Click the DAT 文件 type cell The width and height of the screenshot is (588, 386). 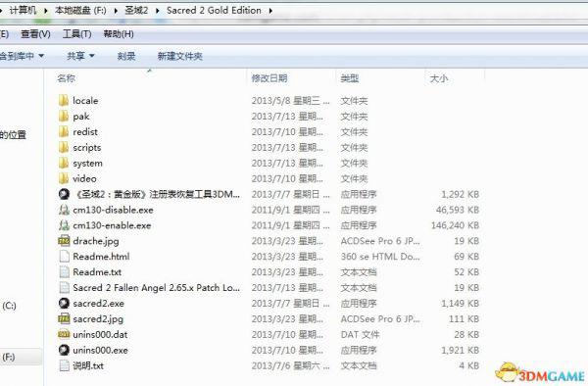[x=360, y=335]
